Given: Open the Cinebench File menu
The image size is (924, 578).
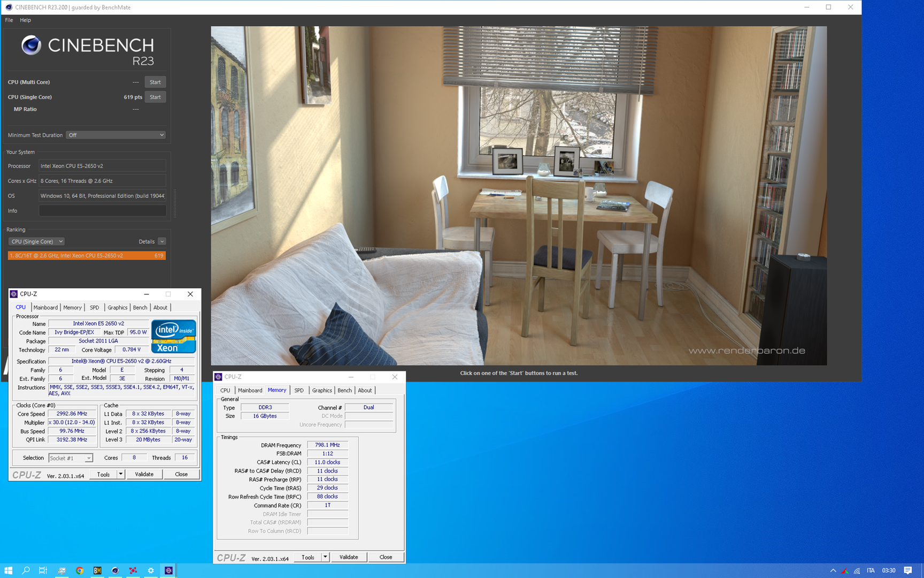Looking at the screenshot, I should pyautogui.click(x=9, y=20).
